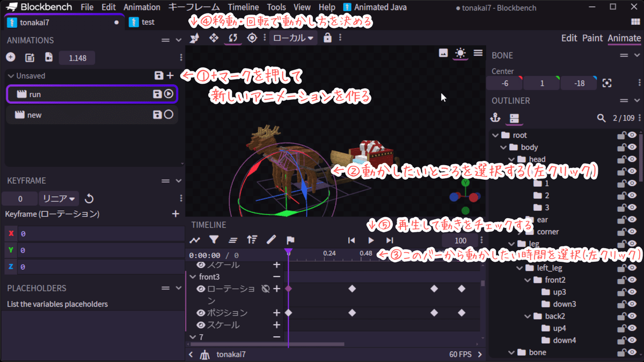
Task: Select the Rotate tool in the viewport toolbar
Action: tap(233, 38)
